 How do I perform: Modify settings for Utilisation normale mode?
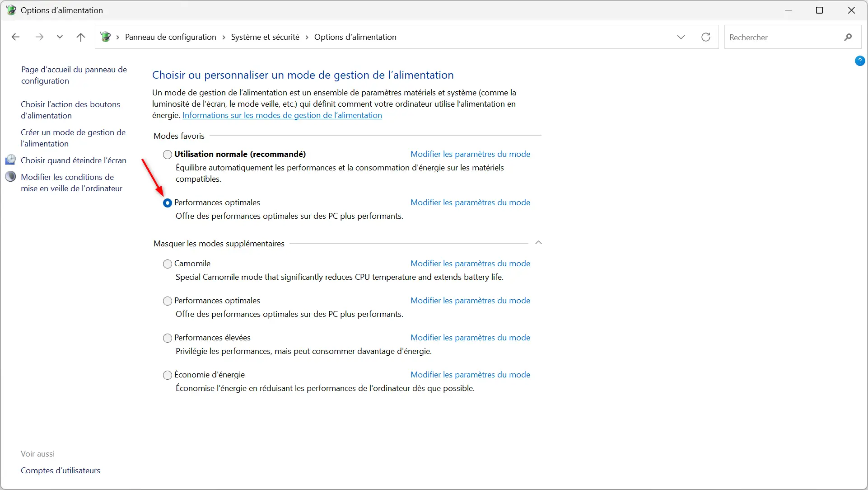pyautogui.click(x=470, y=154)
